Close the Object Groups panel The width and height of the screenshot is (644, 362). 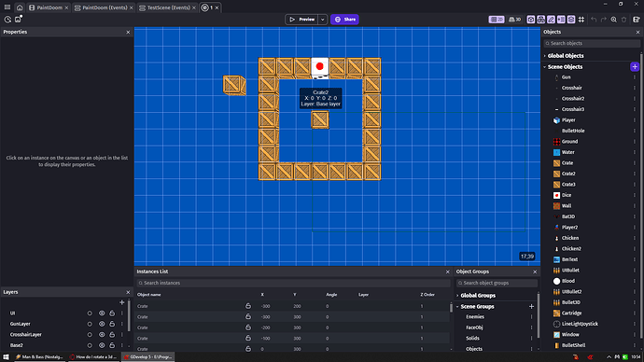pos(535,271)
